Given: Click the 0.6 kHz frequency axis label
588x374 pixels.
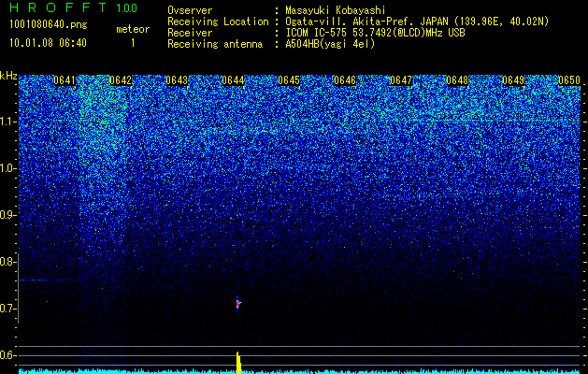Looking at the screenshot, I should 8,355.
